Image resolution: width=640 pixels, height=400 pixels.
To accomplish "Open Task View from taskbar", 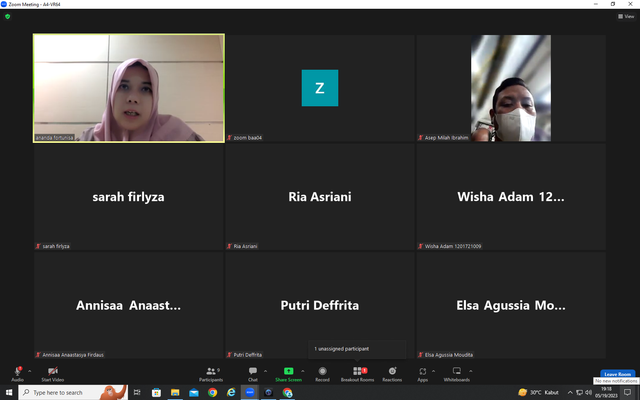I will coord(137,392).
